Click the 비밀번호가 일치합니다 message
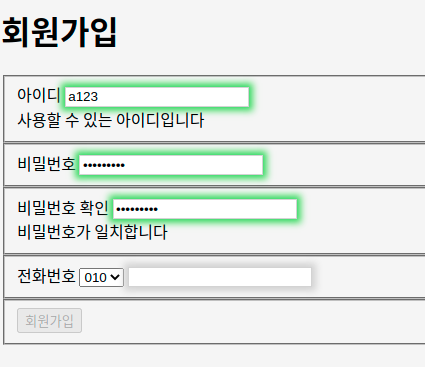The image size is (425, 367). click(x=92, y=232)
